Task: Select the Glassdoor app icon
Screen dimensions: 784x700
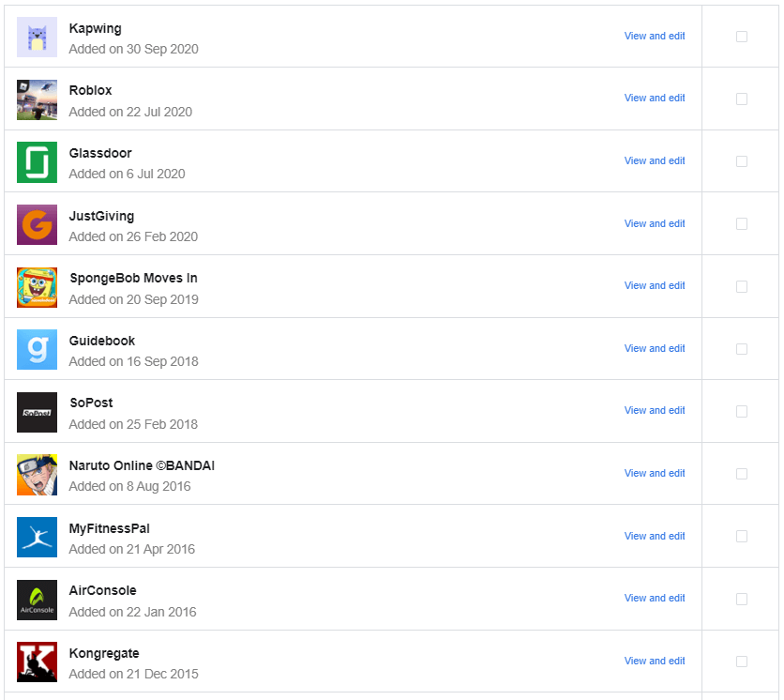Action: (x=37, y=161)
